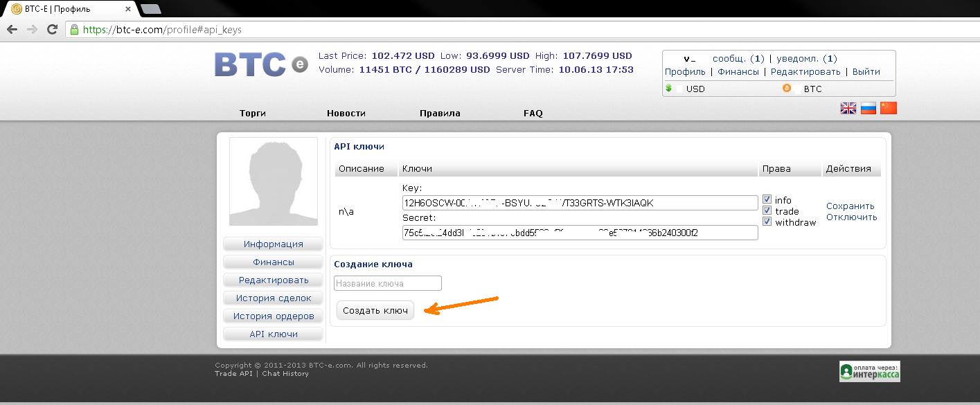Click the green SSL padlock icon
This screenshot has height=405, width=980.
tap(74, 30)
